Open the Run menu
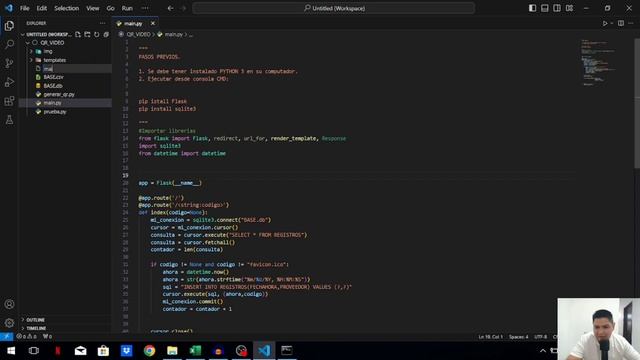 pos(127,8)
